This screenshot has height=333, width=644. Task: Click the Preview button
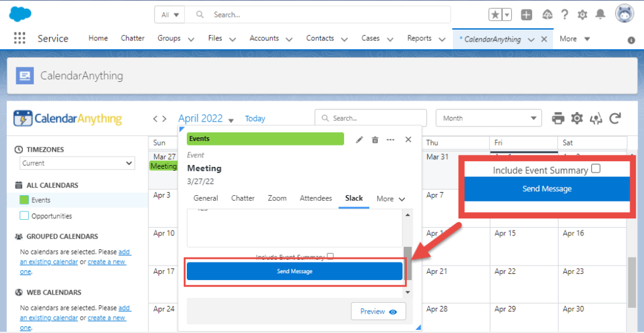click(x=378, y=312)
